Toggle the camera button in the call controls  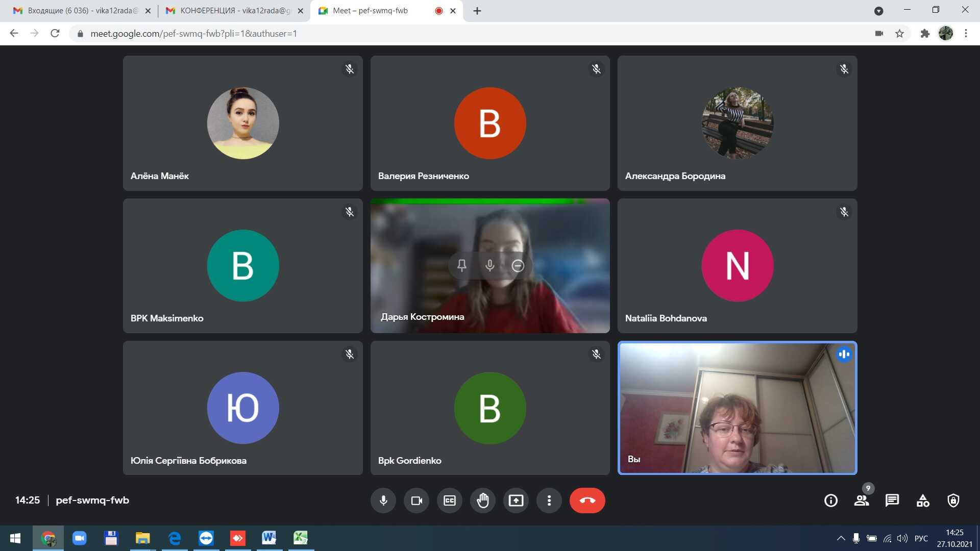(416, 500)
